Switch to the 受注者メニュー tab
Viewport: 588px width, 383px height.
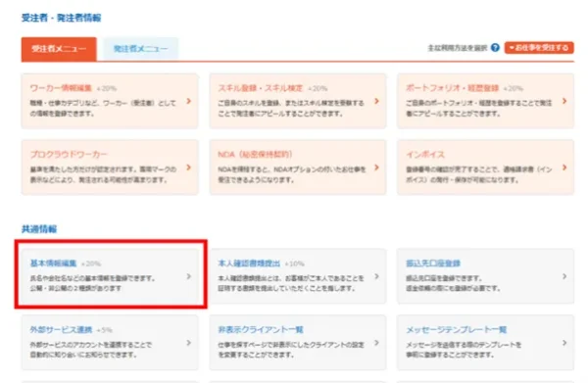tap(59, 49)
